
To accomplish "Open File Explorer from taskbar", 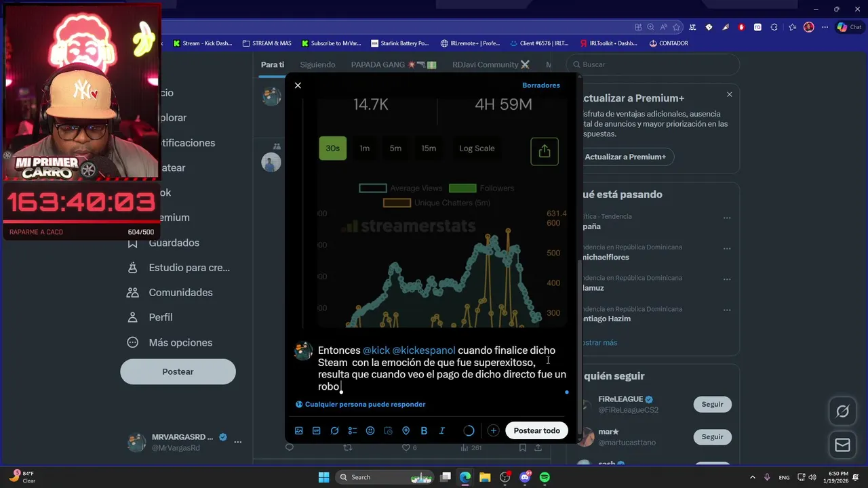I will [x=485, y=477].
